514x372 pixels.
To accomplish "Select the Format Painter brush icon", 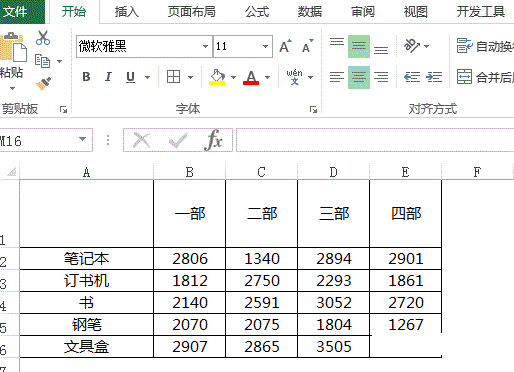I will click(43, 83).
